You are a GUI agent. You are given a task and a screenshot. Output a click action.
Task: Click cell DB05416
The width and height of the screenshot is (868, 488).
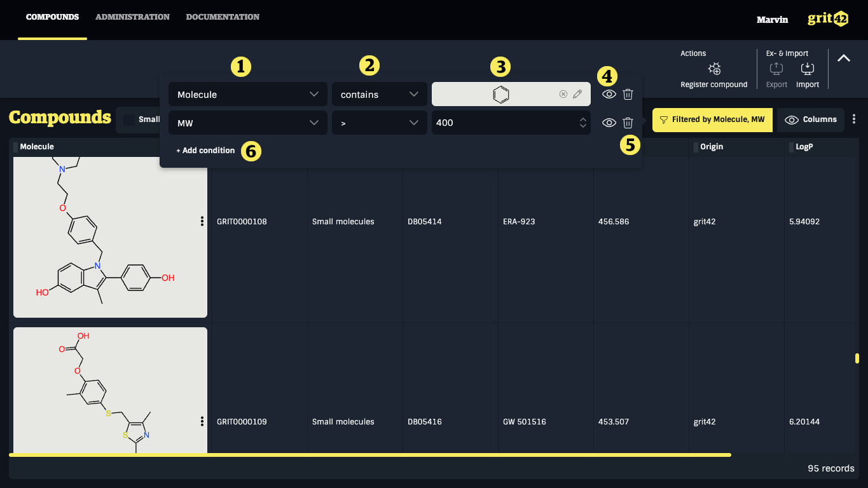[425, 422]
